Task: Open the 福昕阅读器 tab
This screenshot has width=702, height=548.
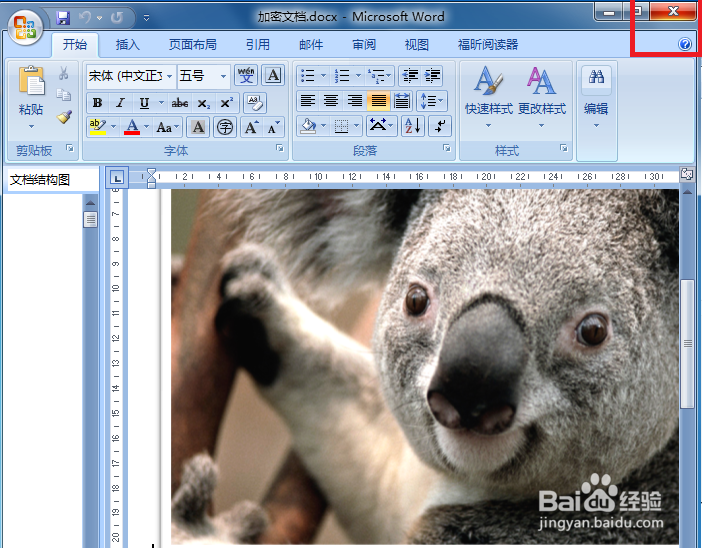Action: tap(488, 44)
